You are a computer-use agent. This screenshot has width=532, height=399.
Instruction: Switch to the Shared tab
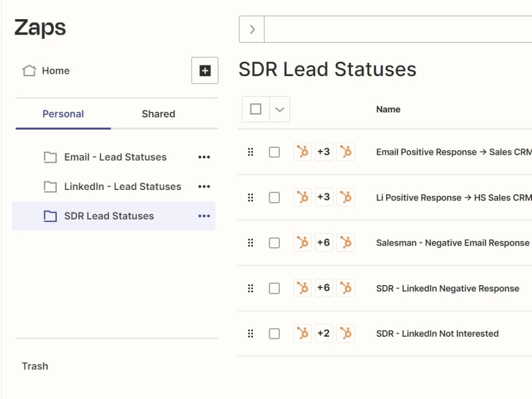pos(158,113)
